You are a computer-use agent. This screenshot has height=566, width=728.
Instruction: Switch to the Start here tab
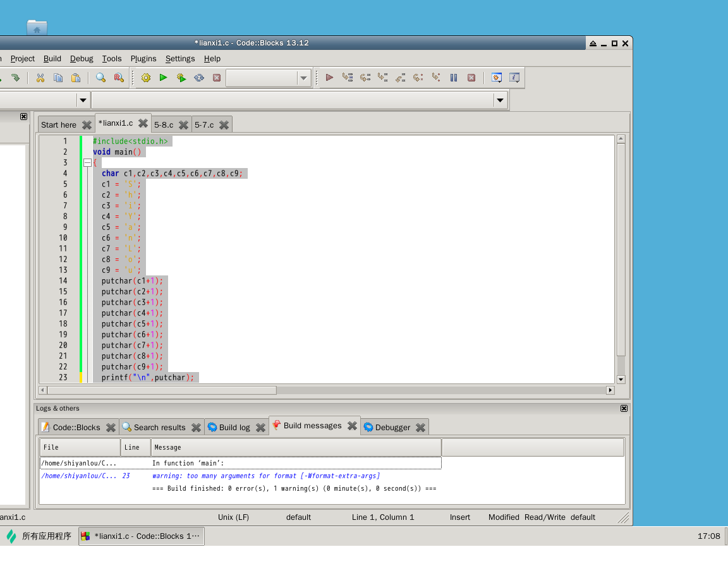pyautogui.click(x=59, y=125)
